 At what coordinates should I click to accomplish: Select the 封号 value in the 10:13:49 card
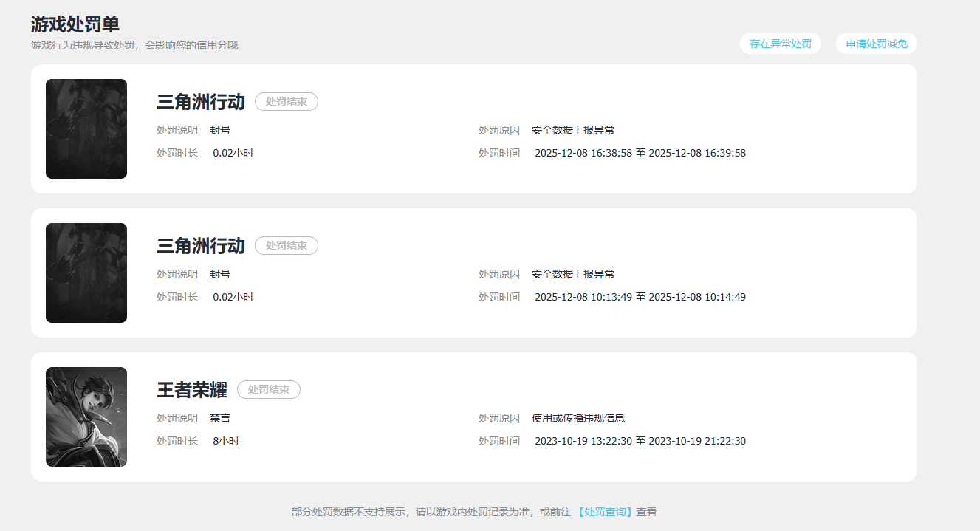(220, 274)
